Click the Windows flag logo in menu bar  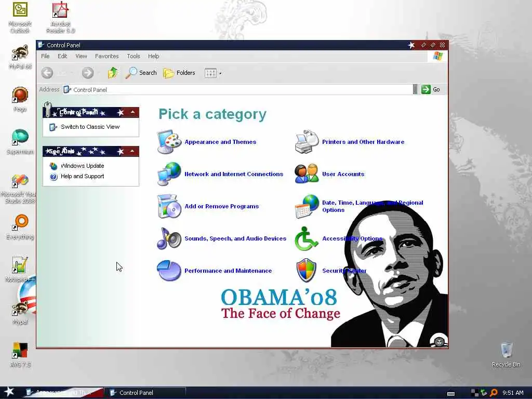438,56
